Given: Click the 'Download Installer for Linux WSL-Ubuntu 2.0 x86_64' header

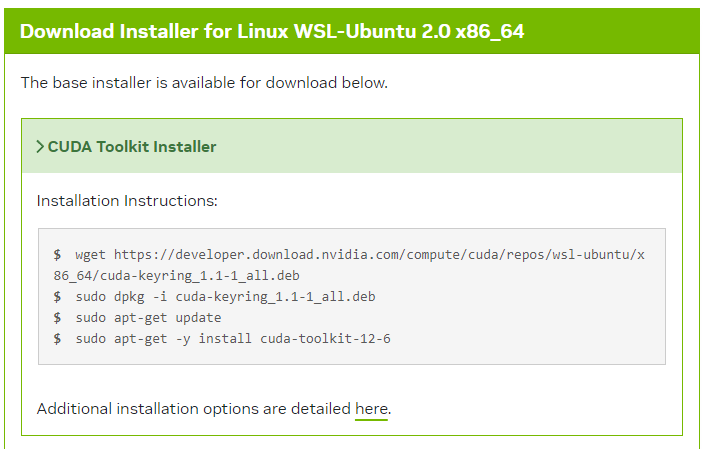Looking at the screenshot, I should pos(272,32).
